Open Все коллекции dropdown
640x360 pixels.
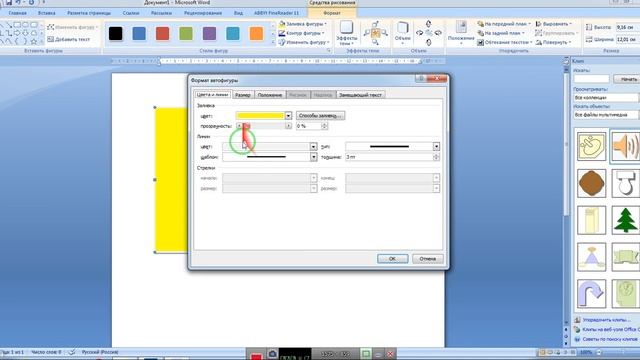click(606, 98)
